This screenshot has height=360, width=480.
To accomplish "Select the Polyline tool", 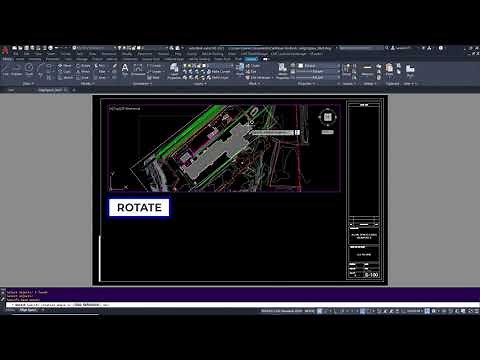I will click(17, 69).
